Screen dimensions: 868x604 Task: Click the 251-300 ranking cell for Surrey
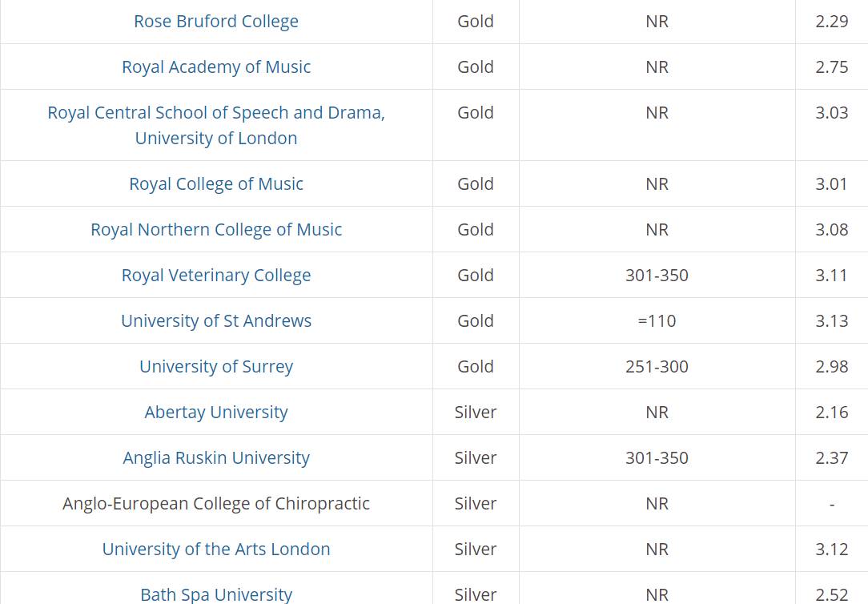pos(657,367)
